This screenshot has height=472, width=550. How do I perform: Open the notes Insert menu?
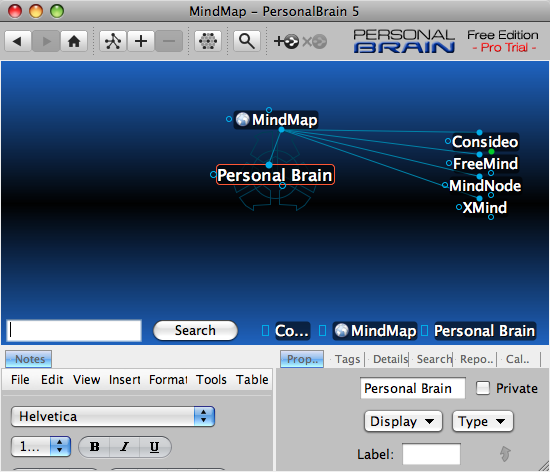[x=125, y=379]
